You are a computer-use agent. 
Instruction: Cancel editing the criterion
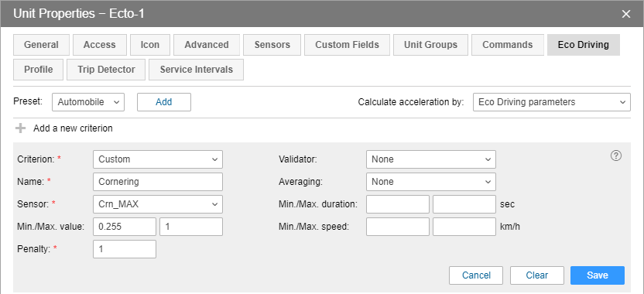pos(476,275)
